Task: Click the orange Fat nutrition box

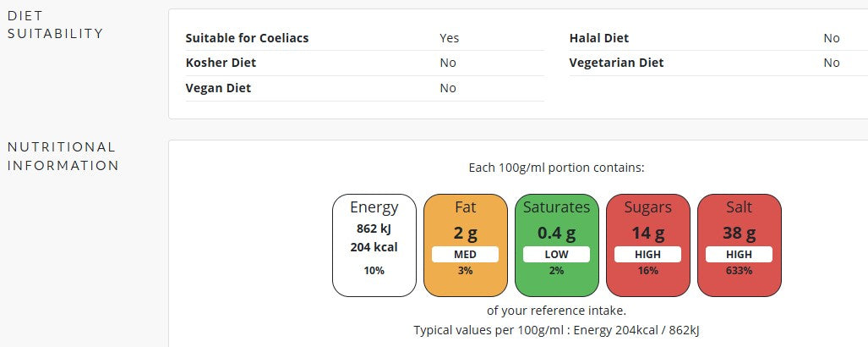Action: coord(466,245)
